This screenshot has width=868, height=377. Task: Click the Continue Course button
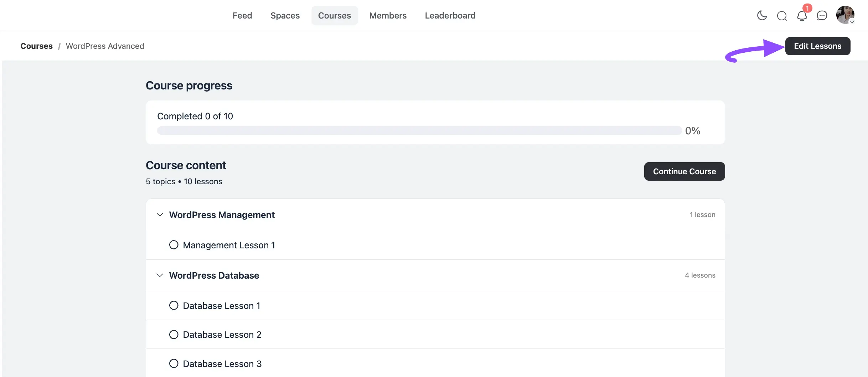click(684, 171)
